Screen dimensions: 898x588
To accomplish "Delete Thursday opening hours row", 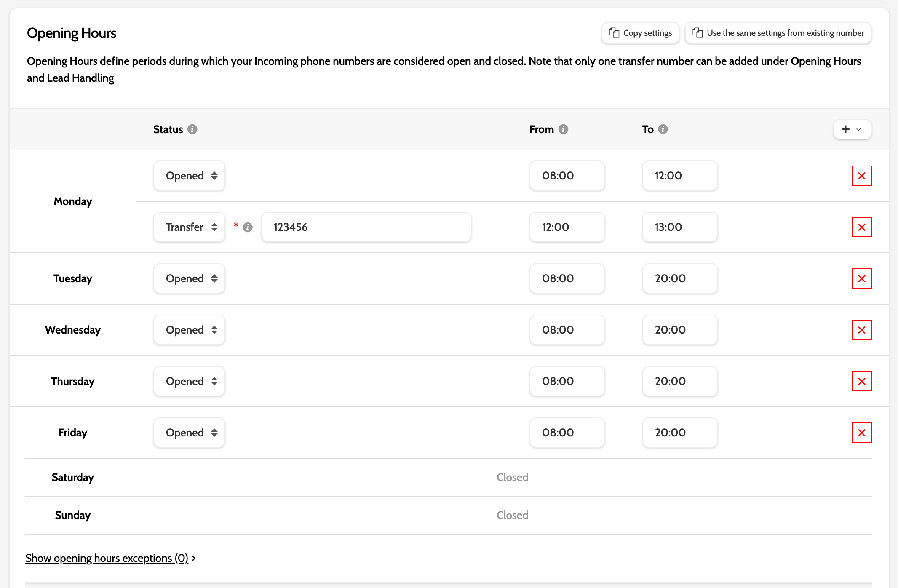I will pos(861,381).
